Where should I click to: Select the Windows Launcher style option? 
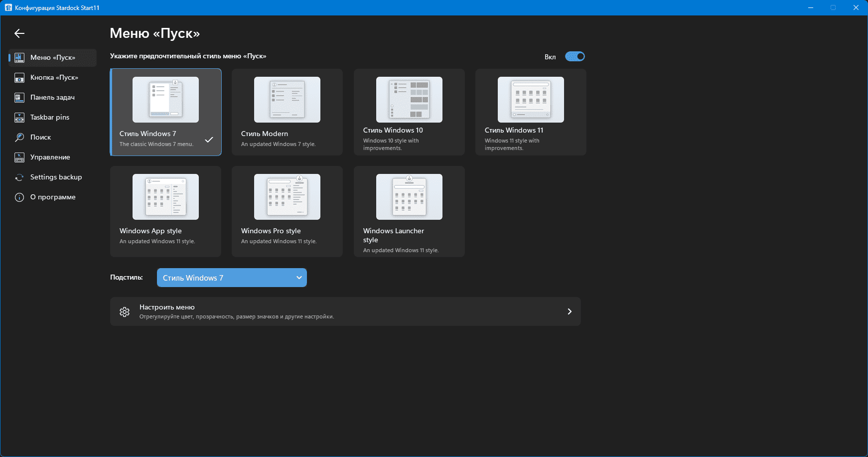click(x=409, y=212)
